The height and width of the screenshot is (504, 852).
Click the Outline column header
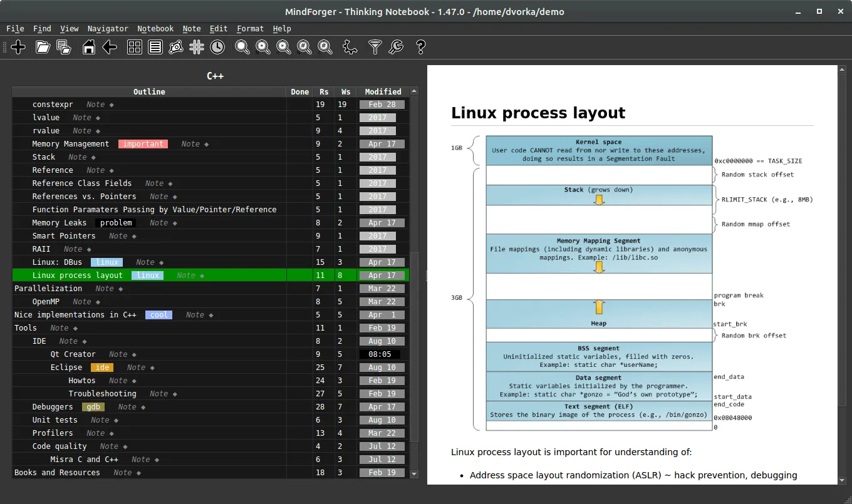[x=149, y=92]
